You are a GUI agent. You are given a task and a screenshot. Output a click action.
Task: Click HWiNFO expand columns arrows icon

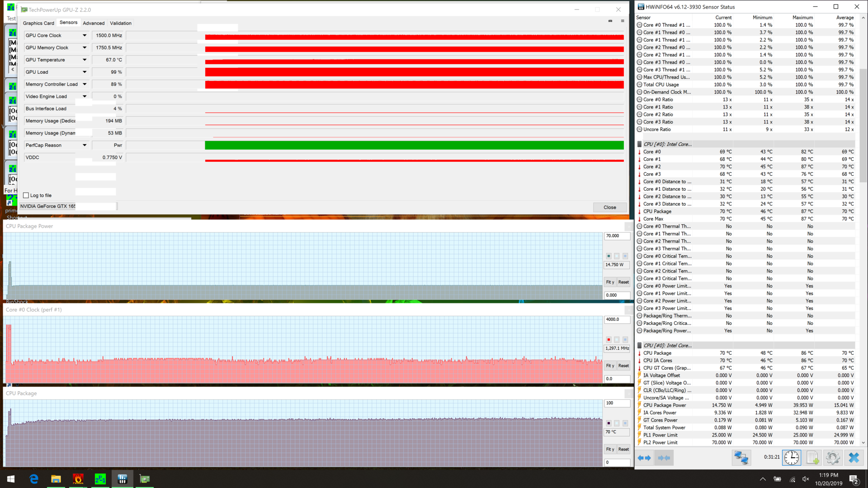(644, 458)
